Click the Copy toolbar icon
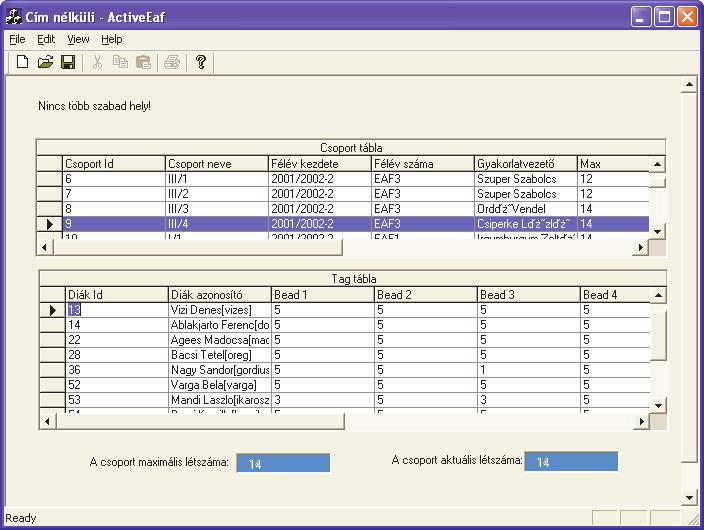Viewport: 704px width, 530px height. (x=120, y=62)
